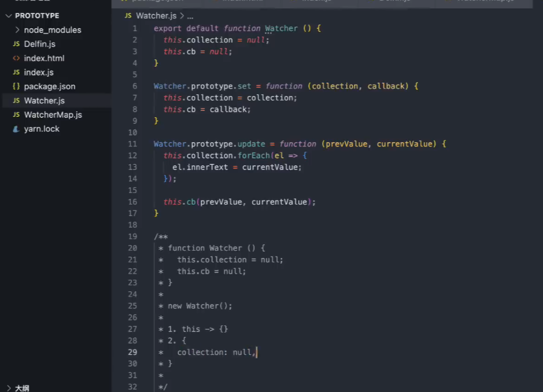Click line number 11 in the gutter
Screen dimensions: 543x392
(133, 144)
